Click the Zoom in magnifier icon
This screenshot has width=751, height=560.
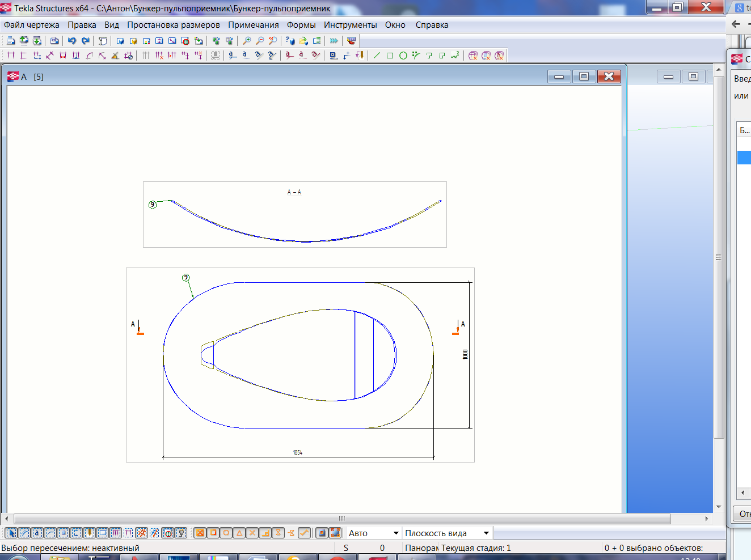coord(247,41)
